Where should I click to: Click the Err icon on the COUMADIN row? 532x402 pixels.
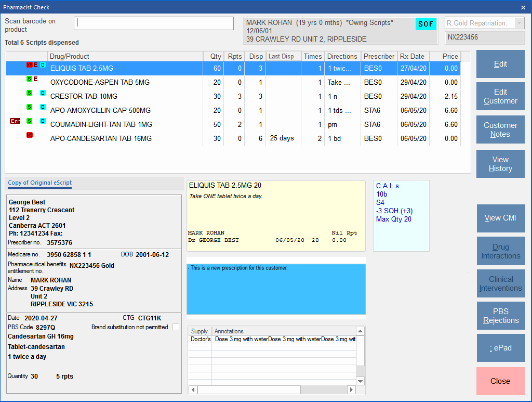[15, 121]
